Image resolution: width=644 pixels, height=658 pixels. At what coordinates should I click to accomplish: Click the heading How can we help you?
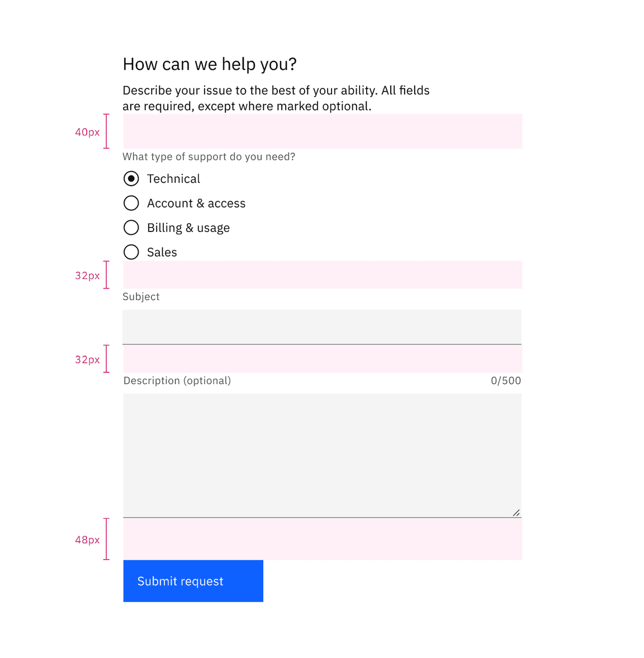(x=210, y=64)
